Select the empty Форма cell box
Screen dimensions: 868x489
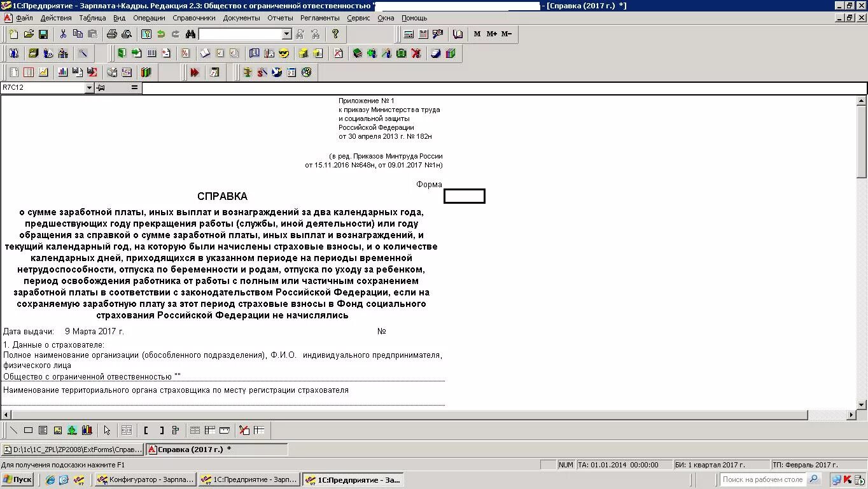465,196
